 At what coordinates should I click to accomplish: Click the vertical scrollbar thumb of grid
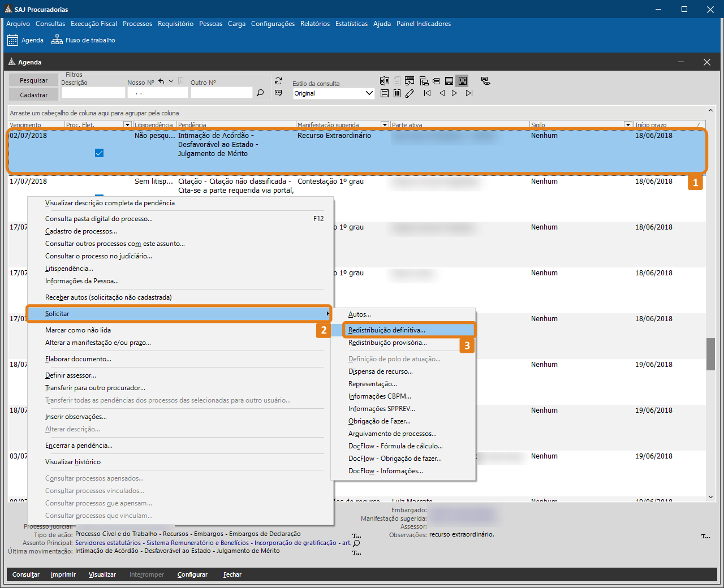(711, 354)
